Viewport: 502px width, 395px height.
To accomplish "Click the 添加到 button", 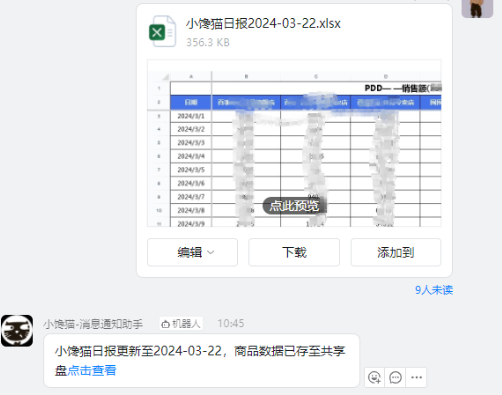I will 396,252.
